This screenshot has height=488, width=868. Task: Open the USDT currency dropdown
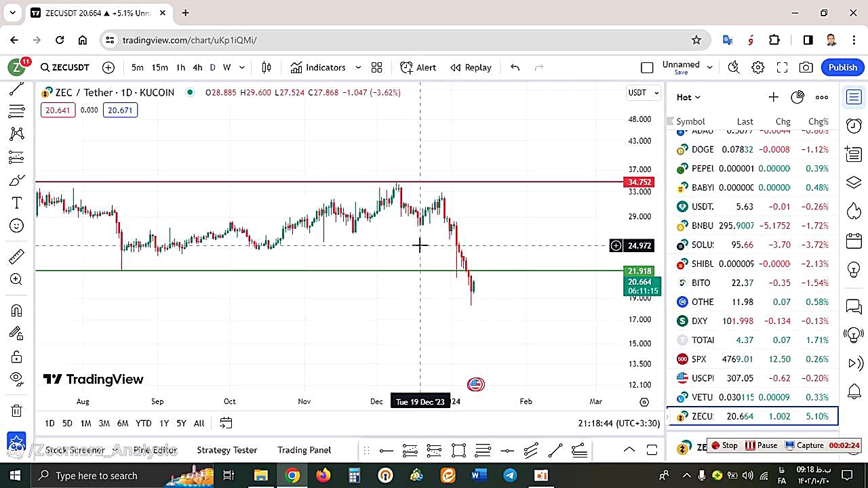point(644,92)
